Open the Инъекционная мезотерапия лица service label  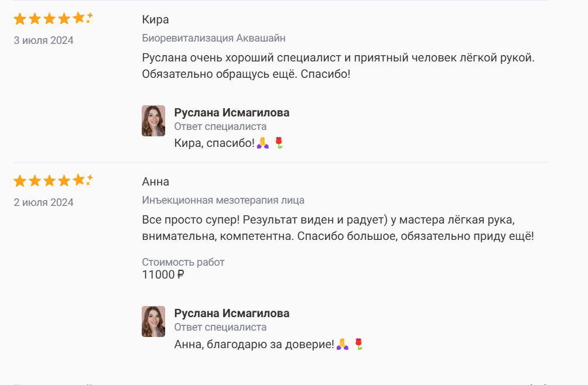(223, 201)
